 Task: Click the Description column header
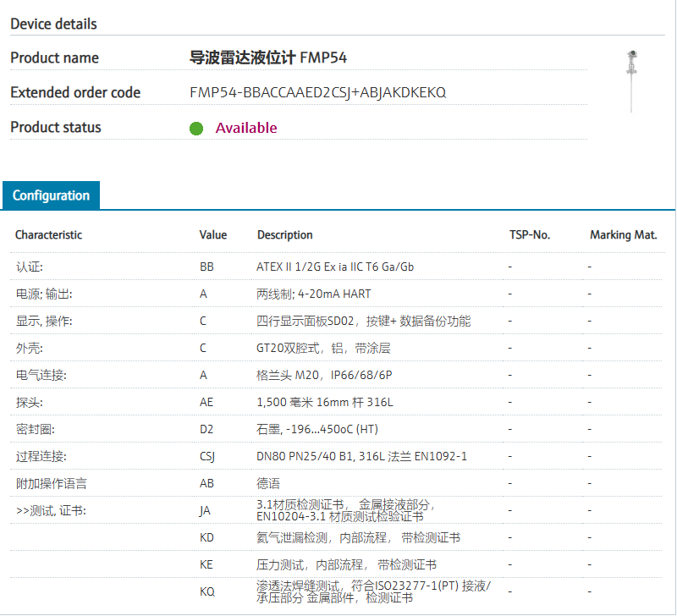point(285,235)
